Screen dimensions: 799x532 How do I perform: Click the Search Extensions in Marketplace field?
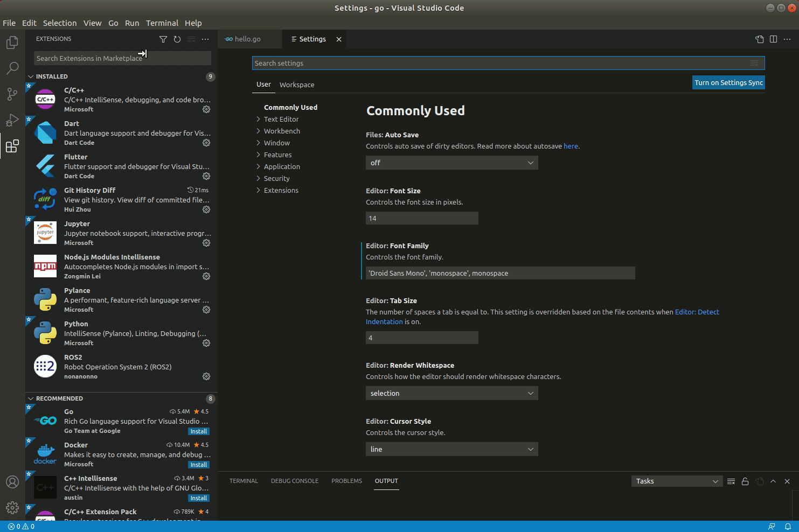coord(122,58)
